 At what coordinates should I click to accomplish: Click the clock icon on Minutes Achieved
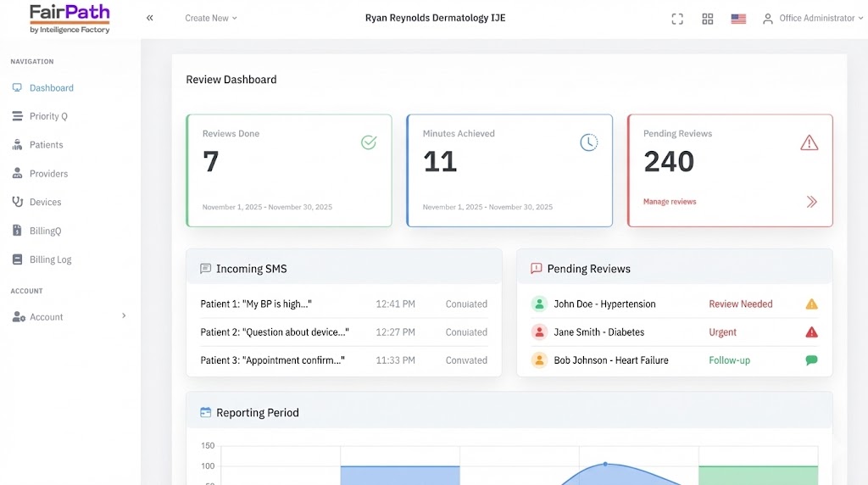tap(589, 142)
